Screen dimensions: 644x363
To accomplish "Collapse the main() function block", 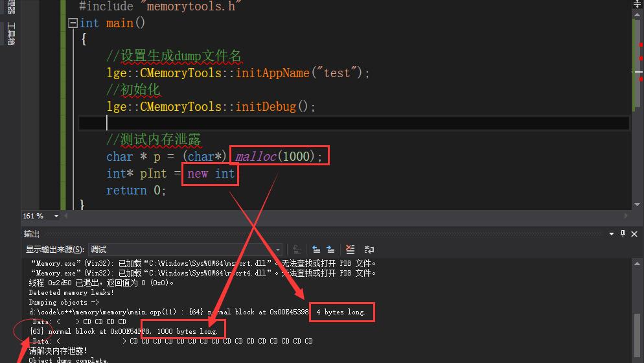I will click(73, 23).
